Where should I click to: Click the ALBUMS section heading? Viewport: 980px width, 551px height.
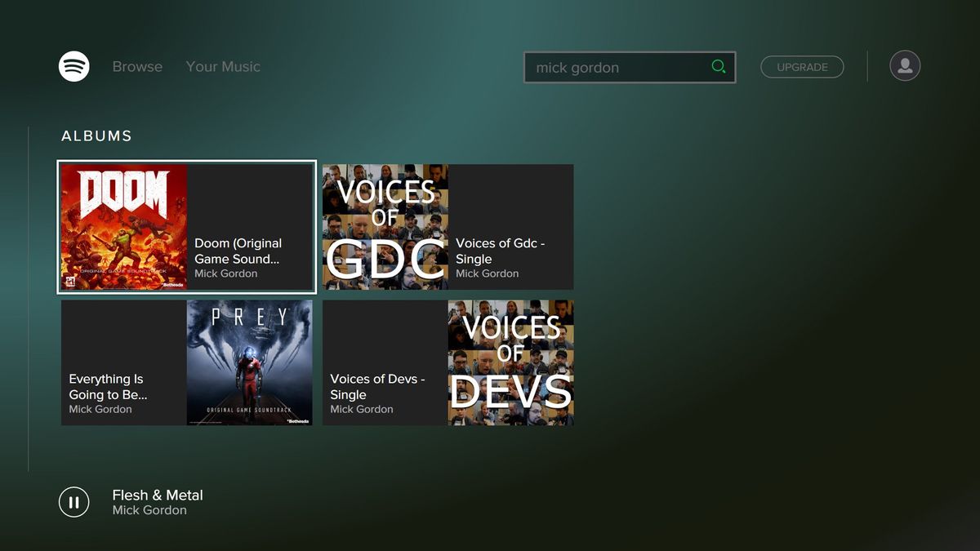pyautogui.click(x=96, y=136)
